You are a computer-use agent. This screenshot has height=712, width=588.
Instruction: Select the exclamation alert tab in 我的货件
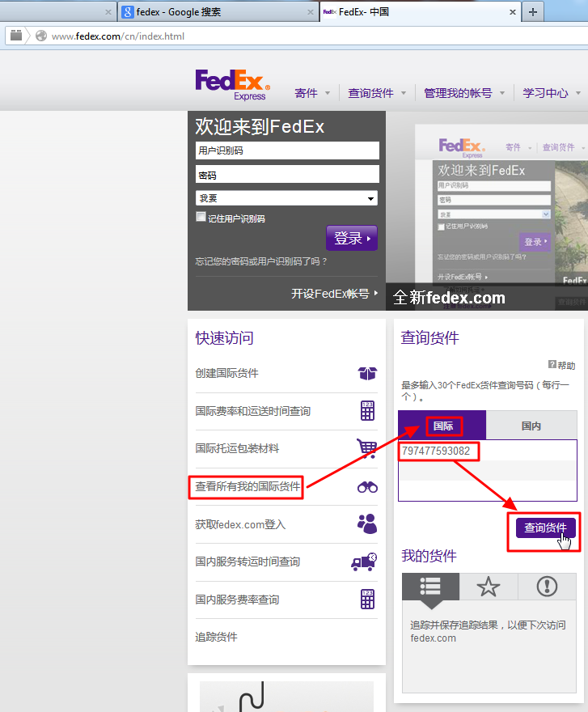pyautogui.click(x=547, y=587)
